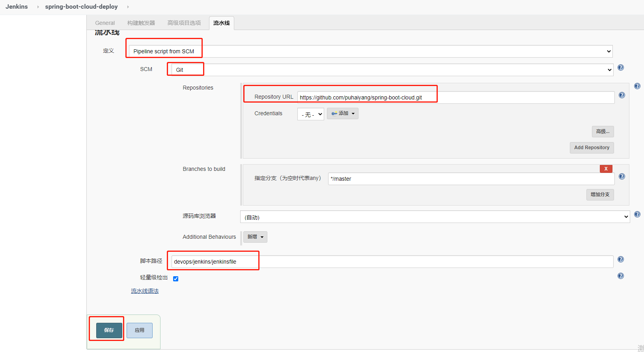
Task: Open help for the source code browser
Action: click(x=637, y=214)
